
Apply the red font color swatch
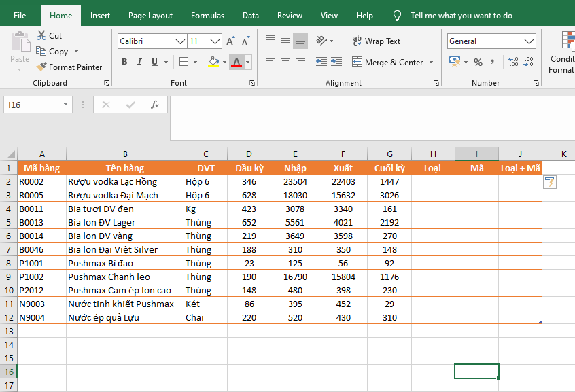pos(236,62)
